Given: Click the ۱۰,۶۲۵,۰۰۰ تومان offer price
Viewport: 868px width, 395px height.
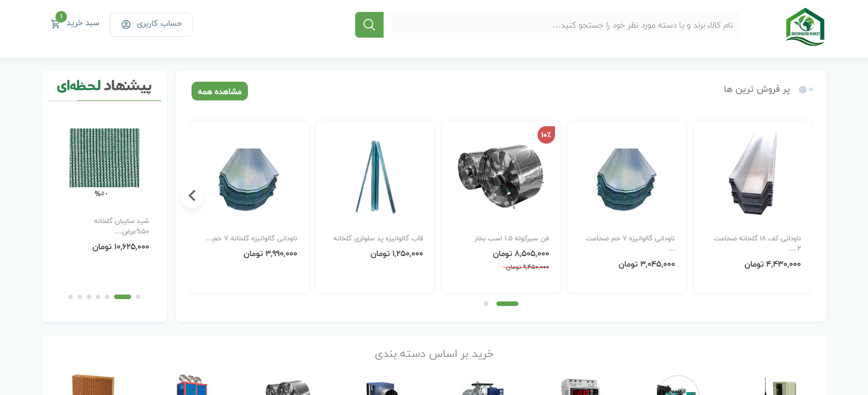Looking at the screenshot, I should 121,247.
